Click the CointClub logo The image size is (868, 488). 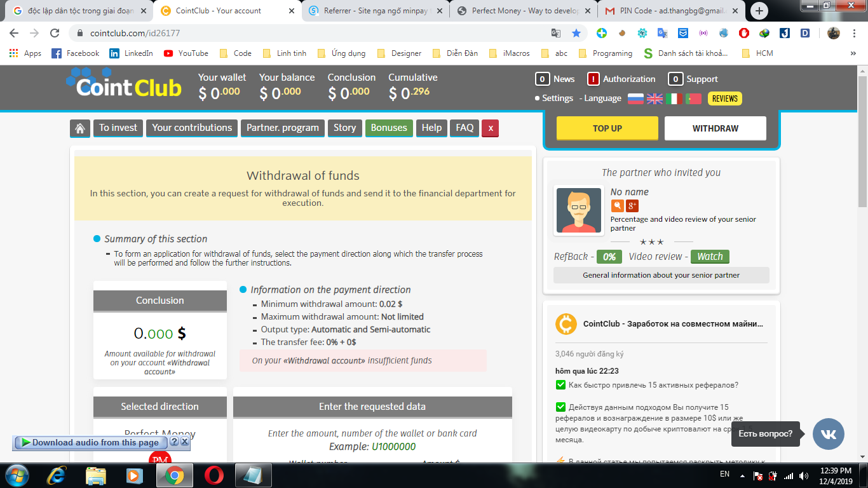coord(123,83)
